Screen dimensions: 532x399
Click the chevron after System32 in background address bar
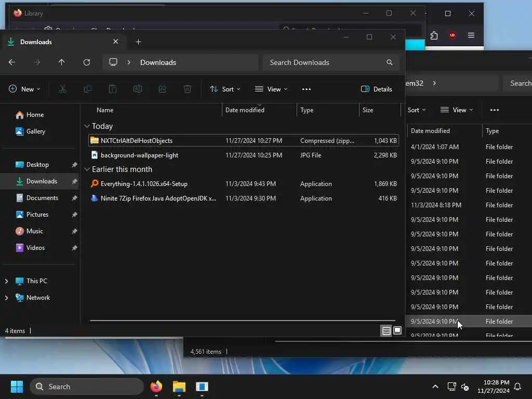click(434, 83)
